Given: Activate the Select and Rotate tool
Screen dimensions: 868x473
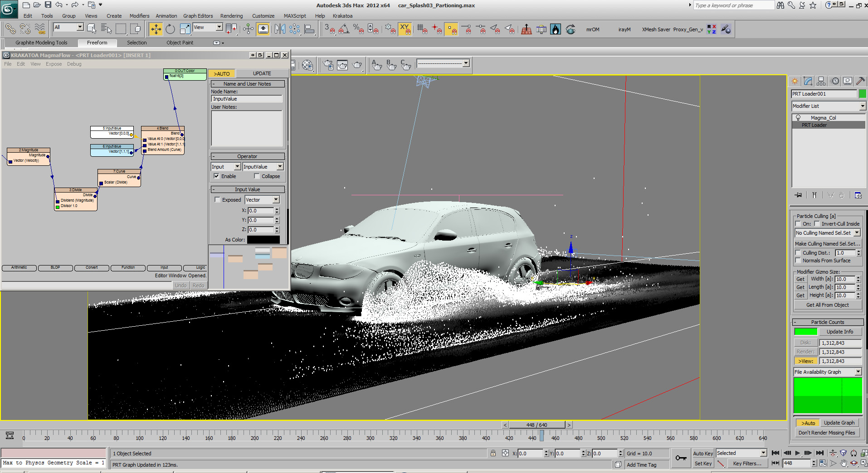Looking at the screenshot, I should [170, 29].
